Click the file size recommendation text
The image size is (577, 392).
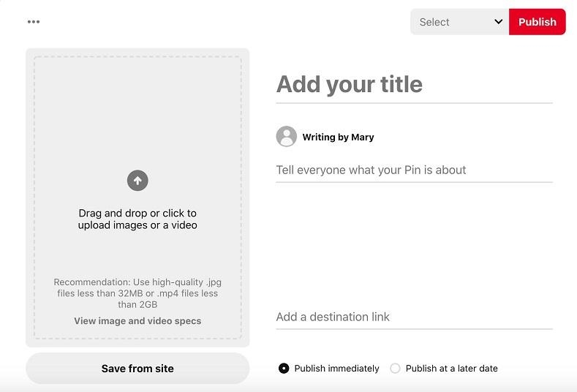[x=137, y=293]
